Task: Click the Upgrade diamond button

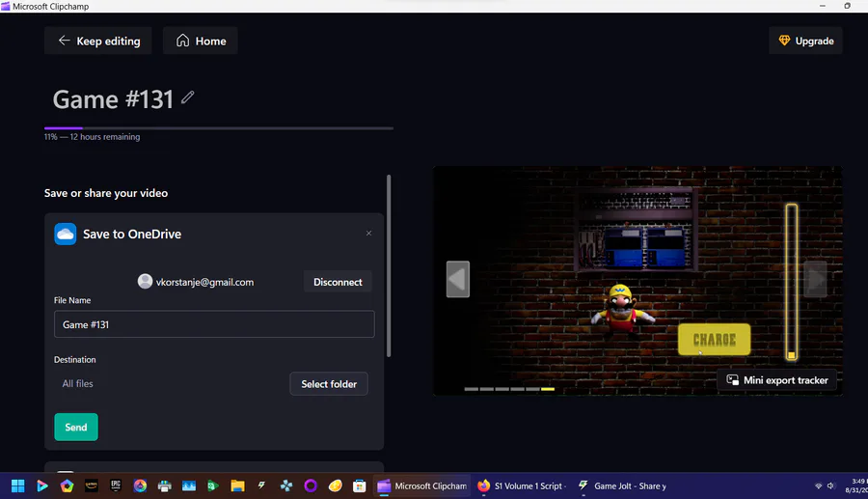Action: (x=805, y=41)
